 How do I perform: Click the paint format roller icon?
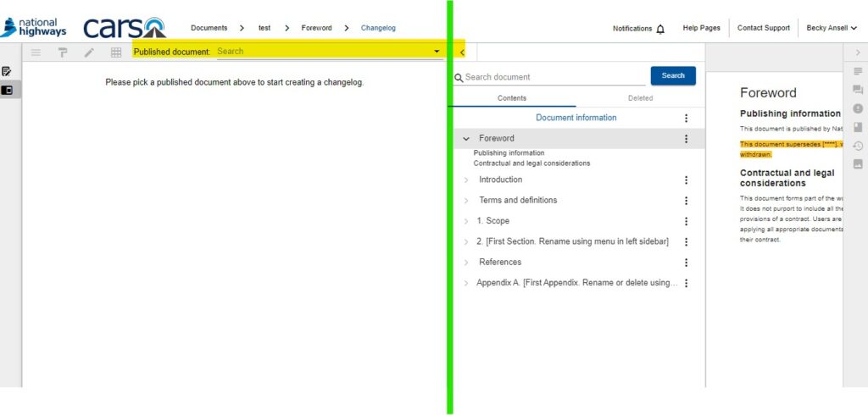(63, 53)
